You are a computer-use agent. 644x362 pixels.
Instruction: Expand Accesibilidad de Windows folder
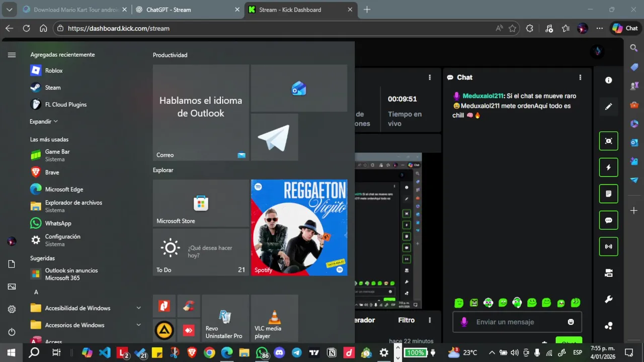(x=86, y=308)
